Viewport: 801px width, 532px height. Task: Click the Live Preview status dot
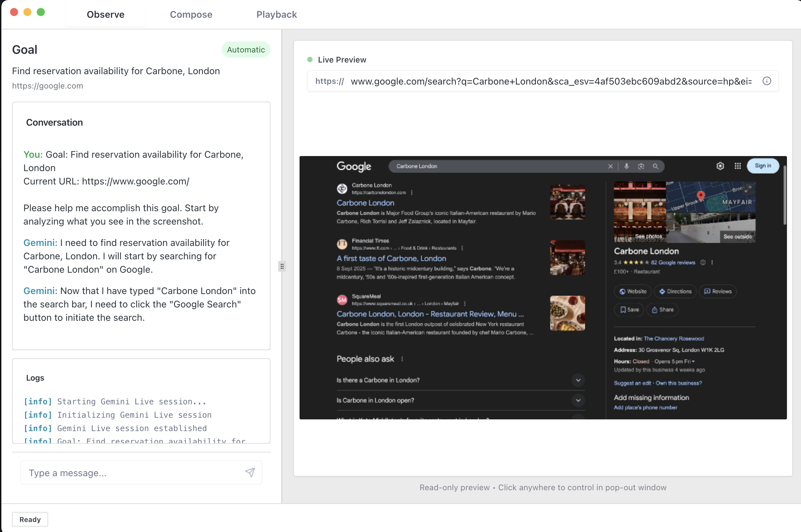tap(310, 59)
